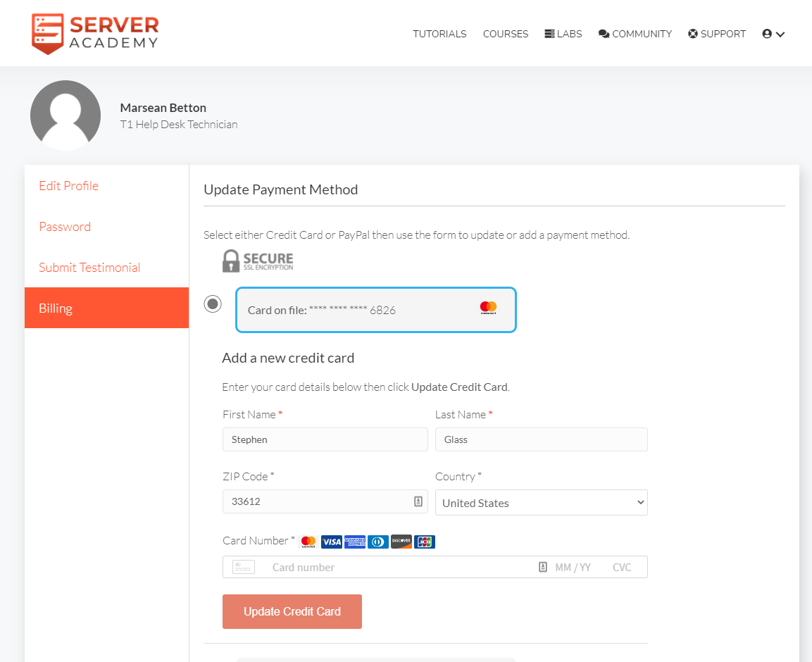Screen dimensions: 812x662
Task: Click the autofill icon in ZIP Code field
Action: click(418, 501)
